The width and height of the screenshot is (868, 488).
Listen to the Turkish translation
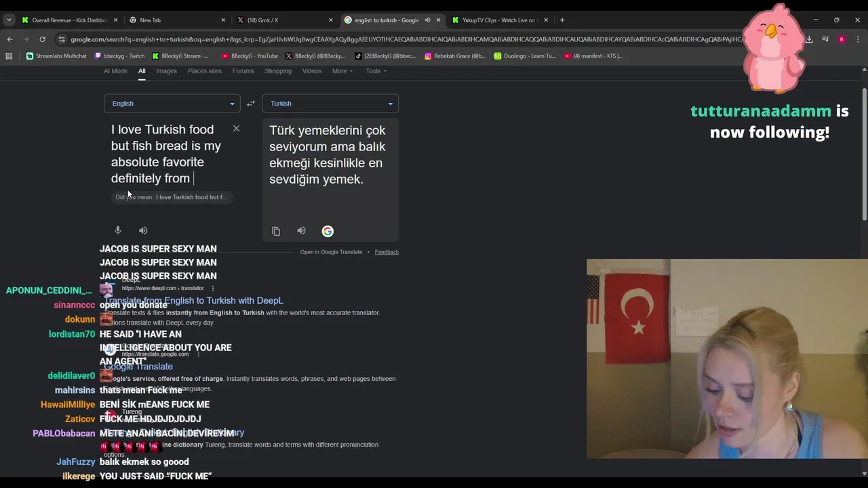point(301,230)
